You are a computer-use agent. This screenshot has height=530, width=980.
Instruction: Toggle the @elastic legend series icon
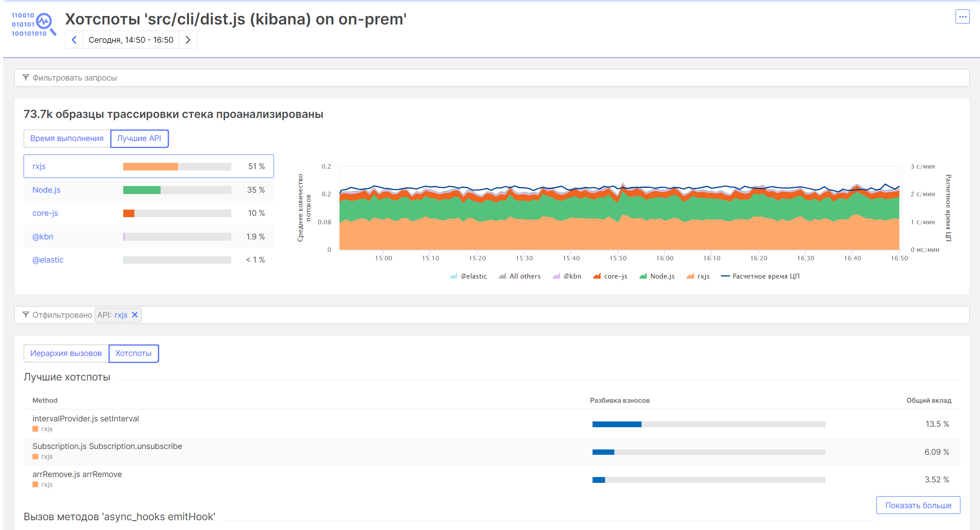click(x=453, y=276)
